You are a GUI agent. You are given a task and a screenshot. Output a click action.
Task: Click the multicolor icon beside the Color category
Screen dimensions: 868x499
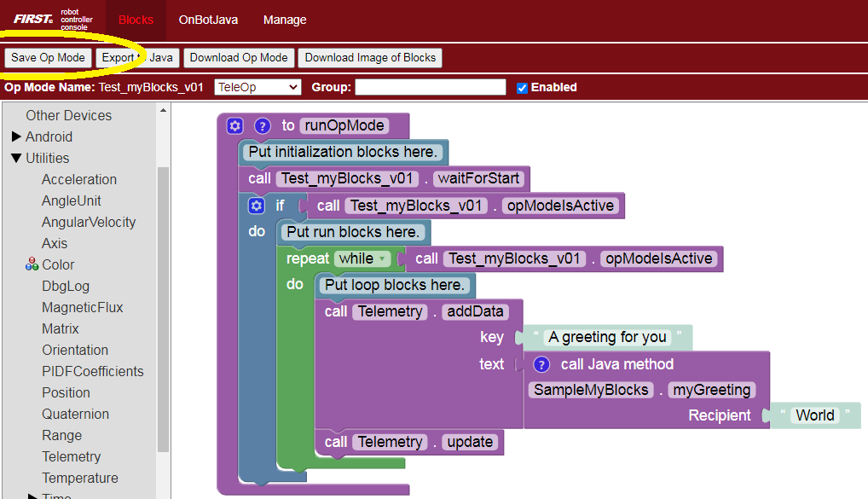coord(30,264)
